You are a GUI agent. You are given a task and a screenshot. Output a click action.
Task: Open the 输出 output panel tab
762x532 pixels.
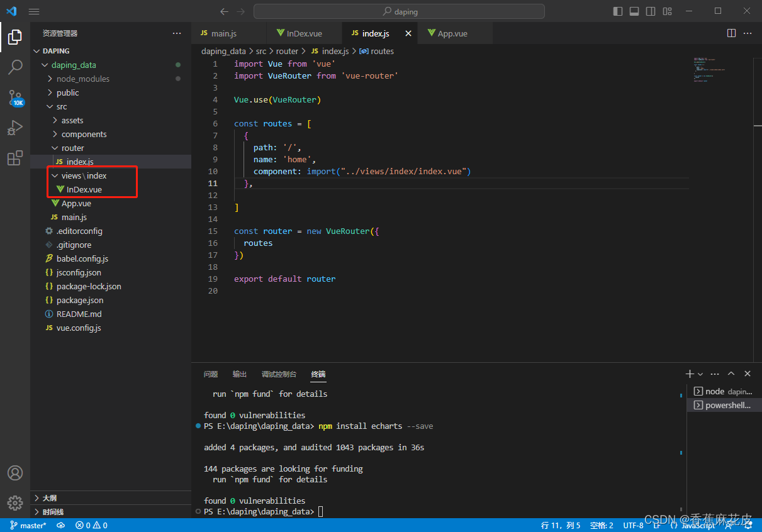pyautogui.click(x=240, y=374)
